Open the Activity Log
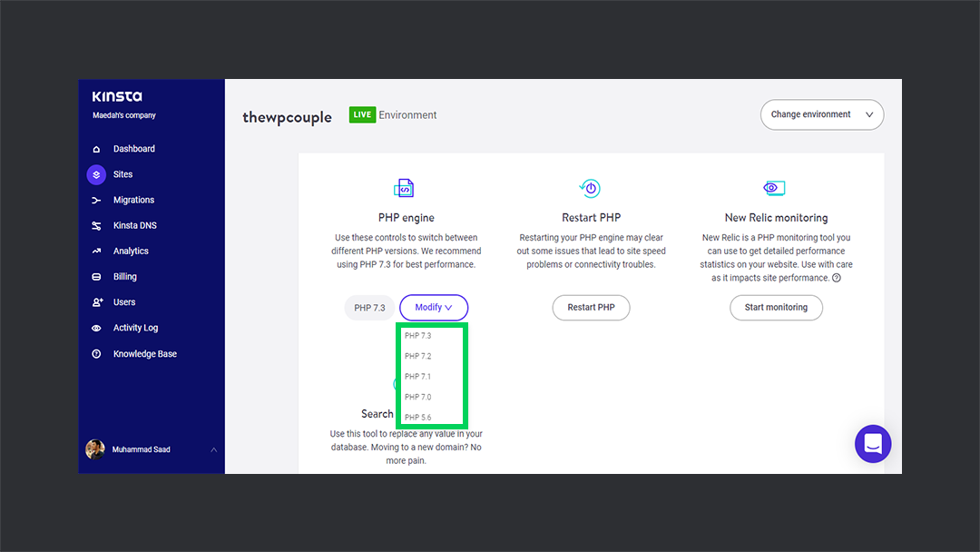This screenshot has height=552, width=980. click(135, 328)
